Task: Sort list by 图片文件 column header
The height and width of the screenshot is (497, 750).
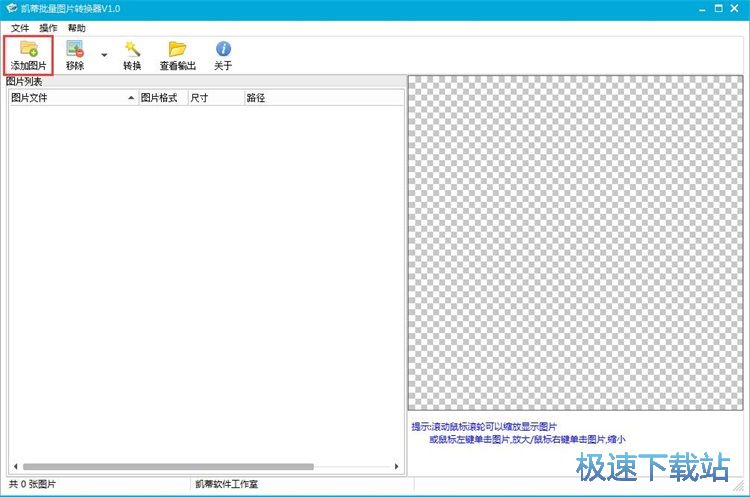Action: (x=74, y=98)
